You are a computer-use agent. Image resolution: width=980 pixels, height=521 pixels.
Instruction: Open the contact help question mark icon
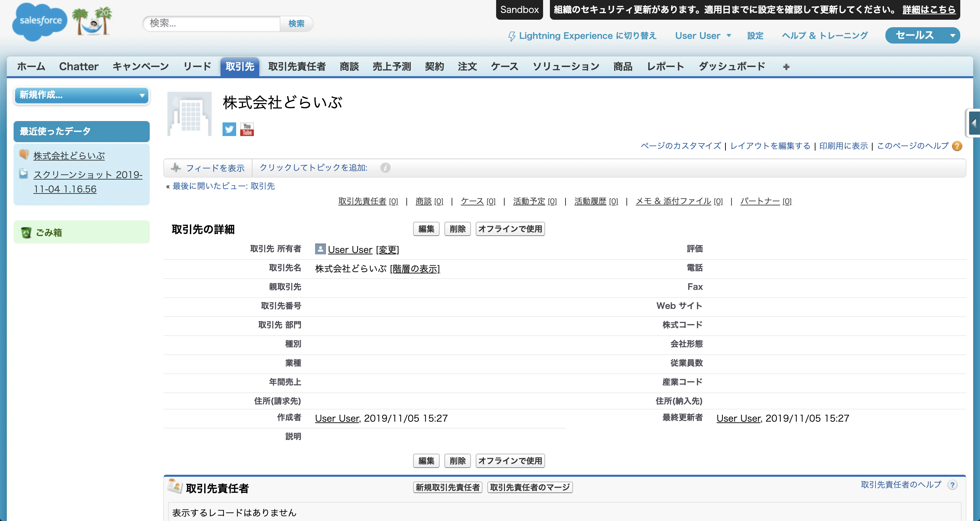coord(952,485)
